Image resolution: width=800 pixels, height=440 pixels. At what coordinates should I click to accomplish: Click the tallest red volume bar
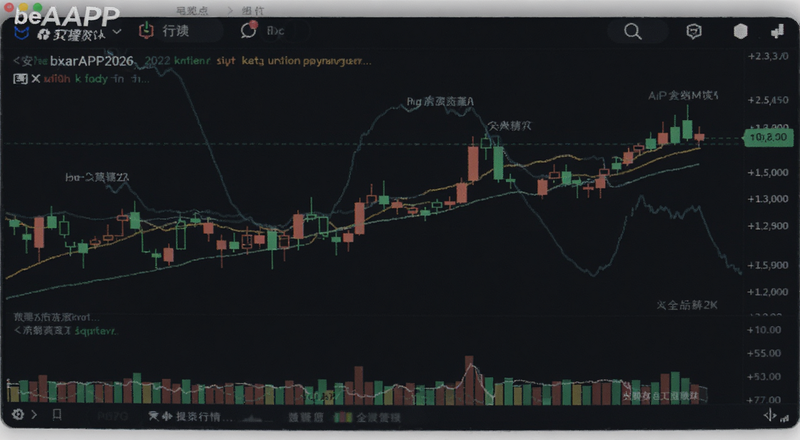point(469,380)
